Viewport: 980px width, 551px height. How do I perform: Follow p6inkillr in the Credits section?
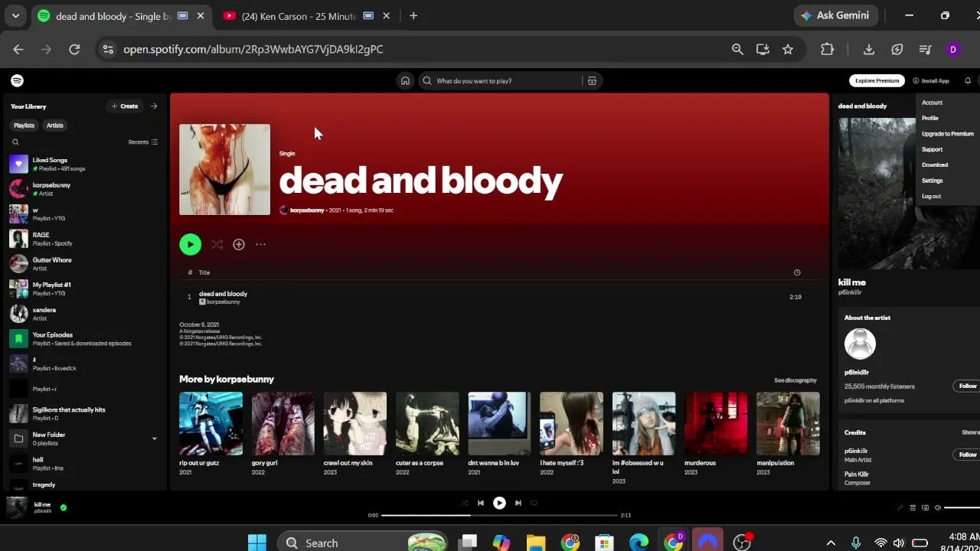968,455
